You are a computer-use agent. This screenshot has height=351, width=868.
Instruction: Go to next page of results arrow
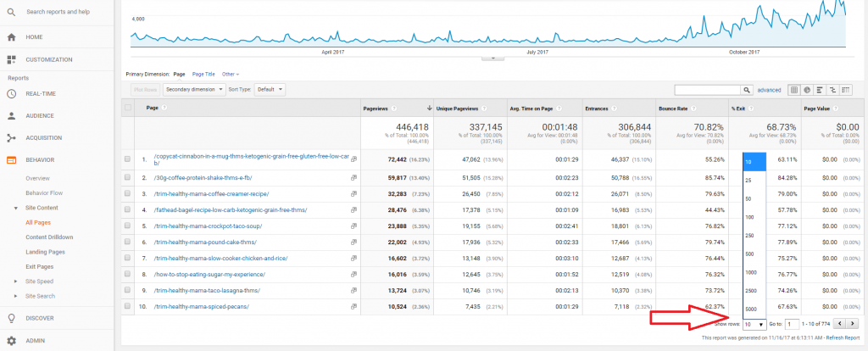coord(854,324)
